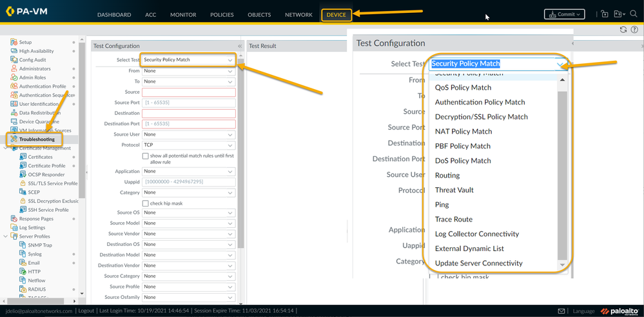Open the Application dropdown
This screenshot has width=644, height=317.
188,172
